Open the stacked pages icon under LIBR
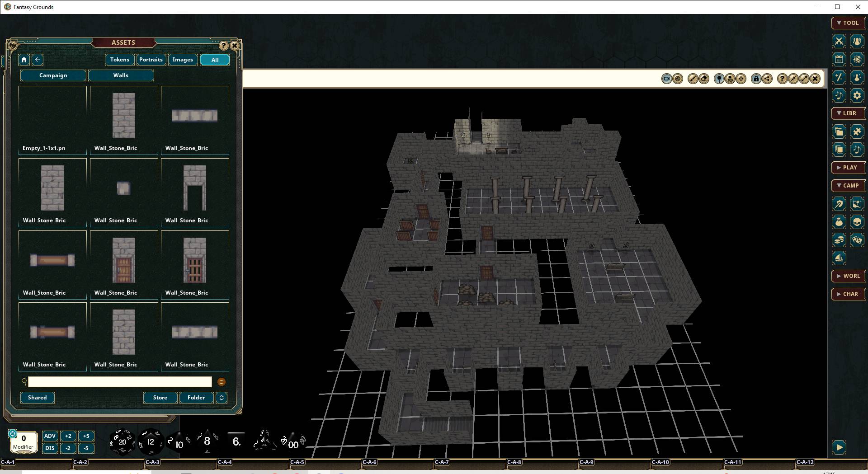 pyautogui.click(x=839, y=150)
